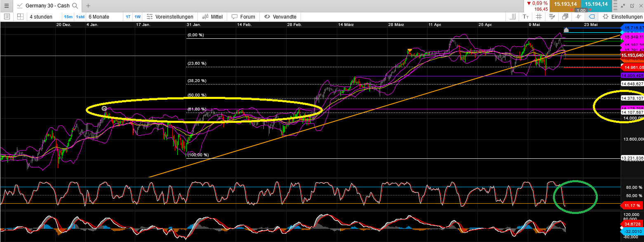Click the 15m timeframe shortcut
Image resolution: width=644 pixels, height=242 pixels.
(x=68, y=17)
